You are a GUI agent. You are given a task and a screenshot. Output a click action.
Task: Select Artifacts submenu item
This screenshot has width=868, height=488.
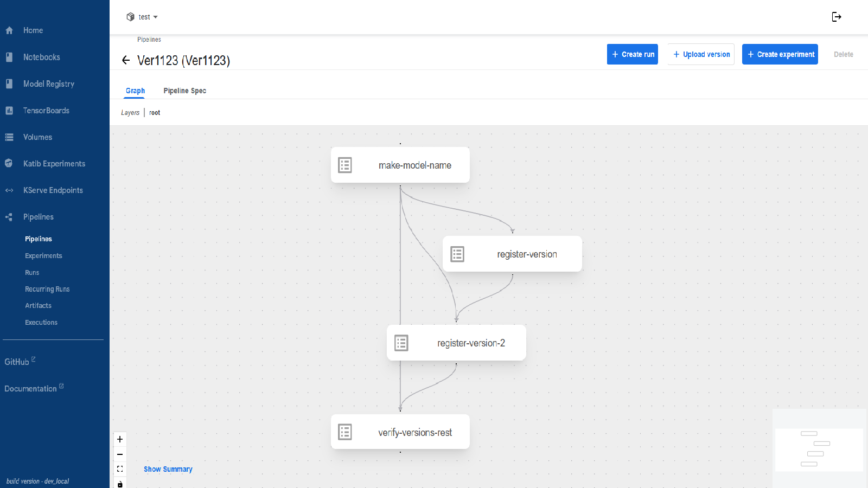38,306
